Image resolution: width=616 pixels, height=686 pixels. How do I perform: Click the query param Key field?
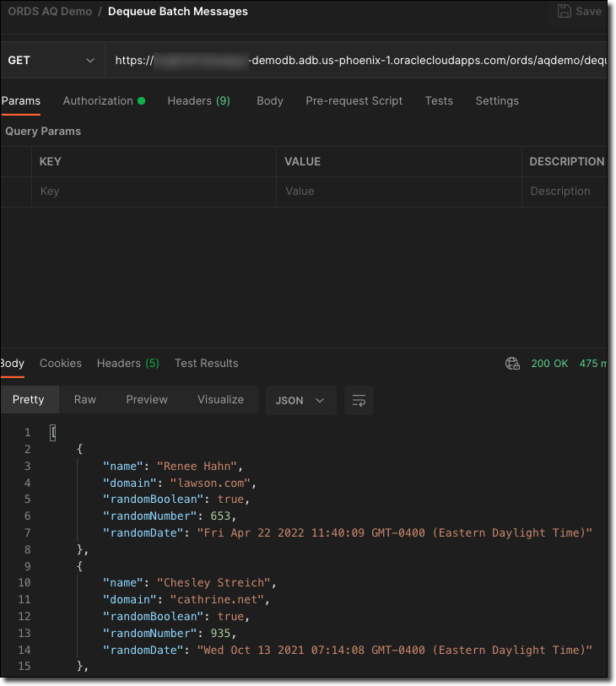(x=154, y=192)
